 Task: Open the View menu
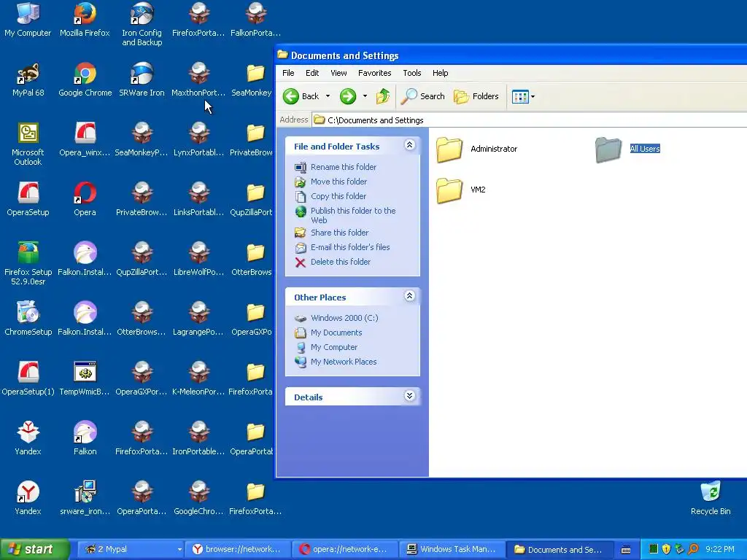pyautogui.click(x=338, y=73)
